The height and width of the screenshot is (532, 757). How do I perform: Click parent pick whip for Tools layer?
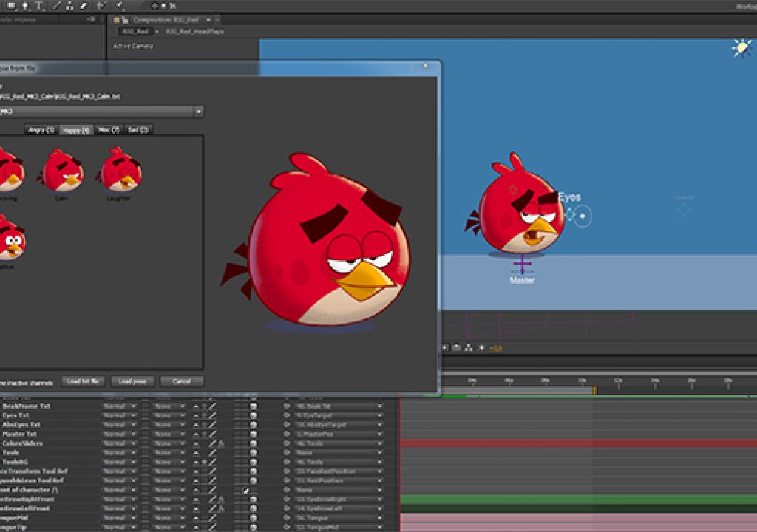tap(287, 453)
